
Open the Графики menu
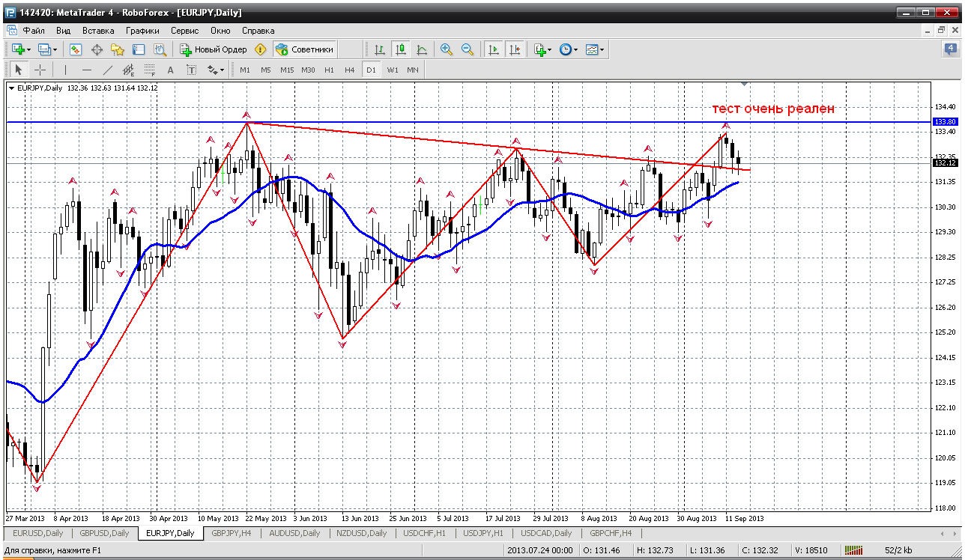(x=142, y=31)
